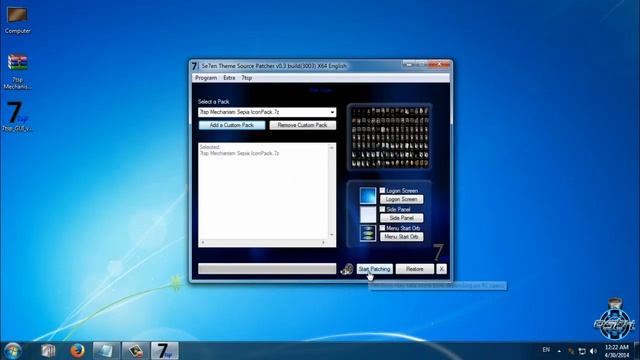Click the Menu Start Orb button
The height and width of the screenshot is (360, 640).
tap(402, 237)
